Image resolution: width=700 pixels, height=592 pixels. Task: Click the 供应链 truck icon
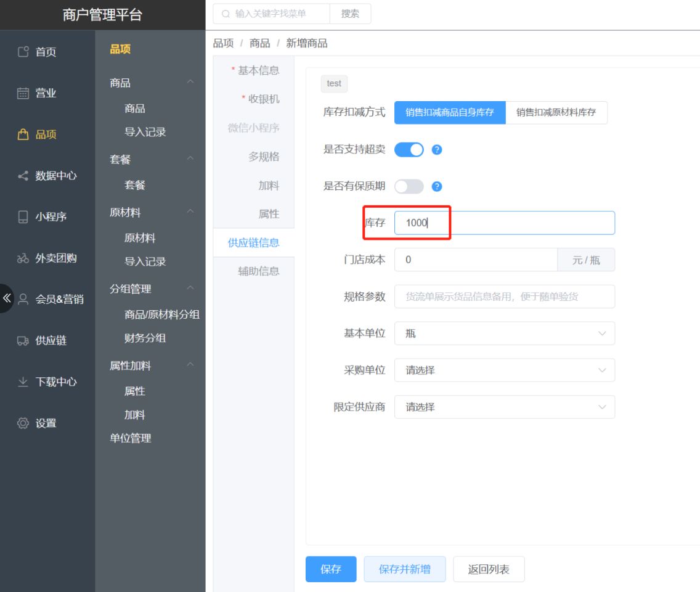23,340
